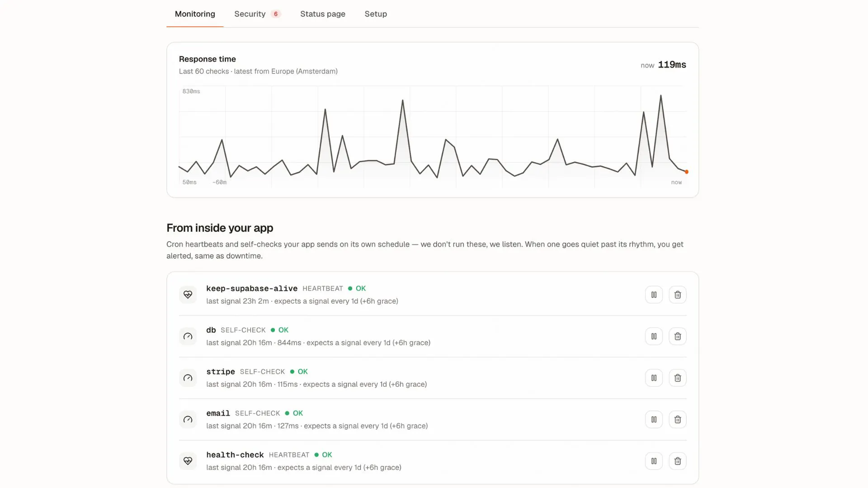The height and width of the screenshot is (488, 868).
Task: Click the OK status of email
Action: [294, 413]
